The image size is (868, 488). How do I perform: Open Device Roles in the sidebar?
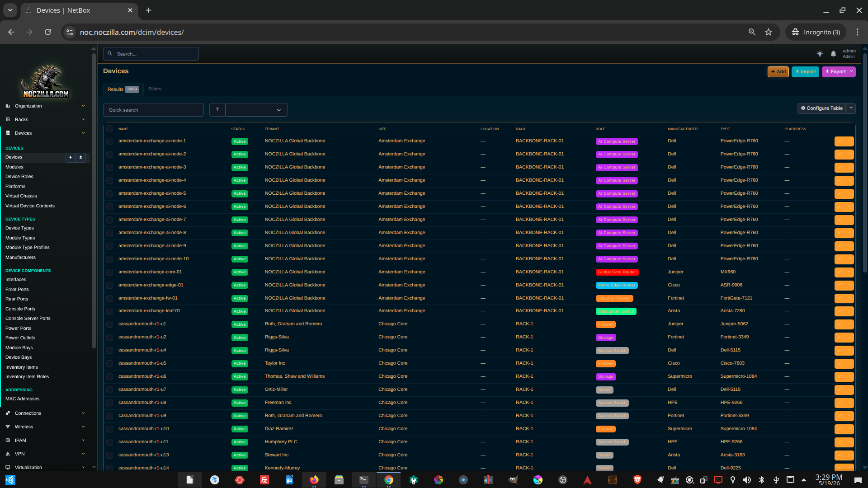(19, 177)
